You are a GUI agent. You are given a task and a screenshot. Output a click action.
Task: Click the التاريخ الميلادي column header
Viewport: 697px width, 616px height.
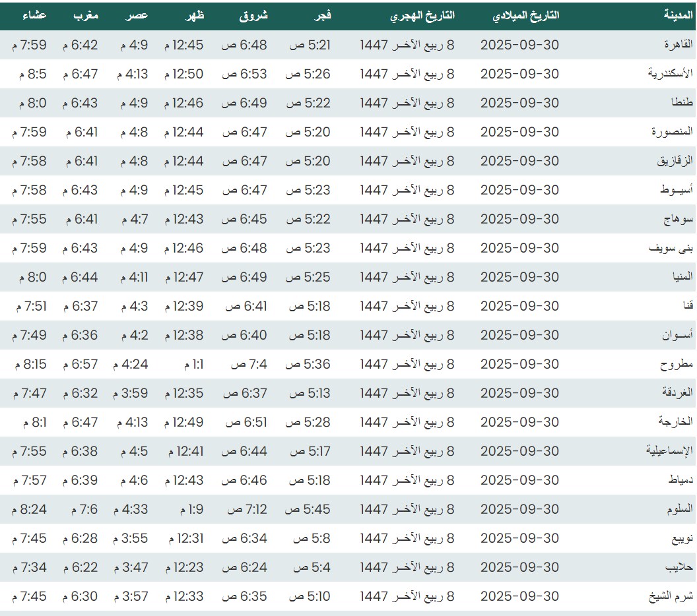point(525,15)
